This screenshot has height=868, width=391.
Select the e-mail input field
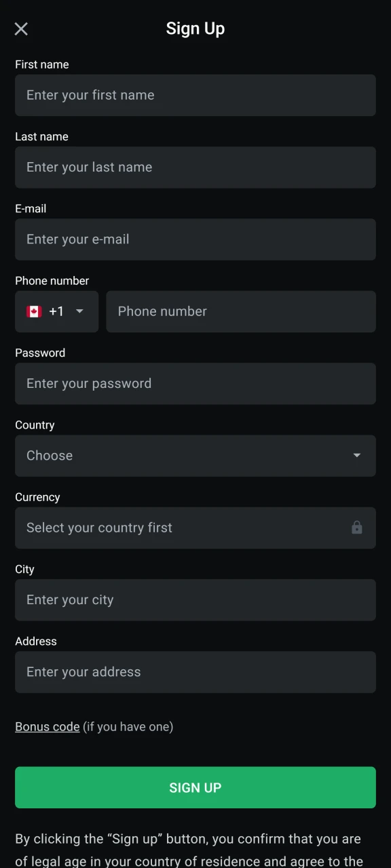pyautogui.click(x=195, y=239)
